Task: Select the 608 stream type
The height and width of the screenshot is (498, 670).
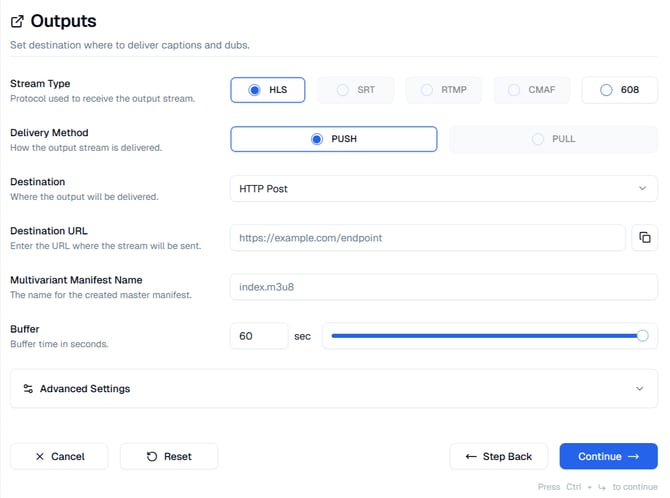Action: pos(619,90)
